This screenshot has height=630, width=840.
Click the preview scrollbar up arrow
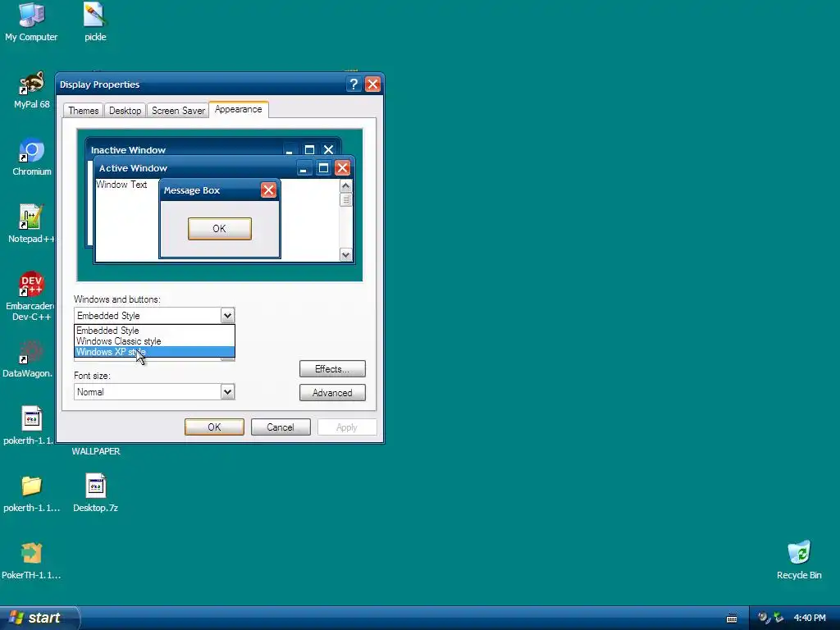[x=345, y=186]
